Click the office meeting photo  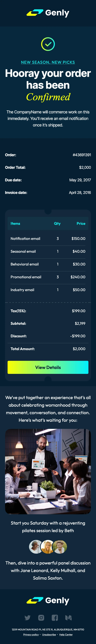[48, 471]
